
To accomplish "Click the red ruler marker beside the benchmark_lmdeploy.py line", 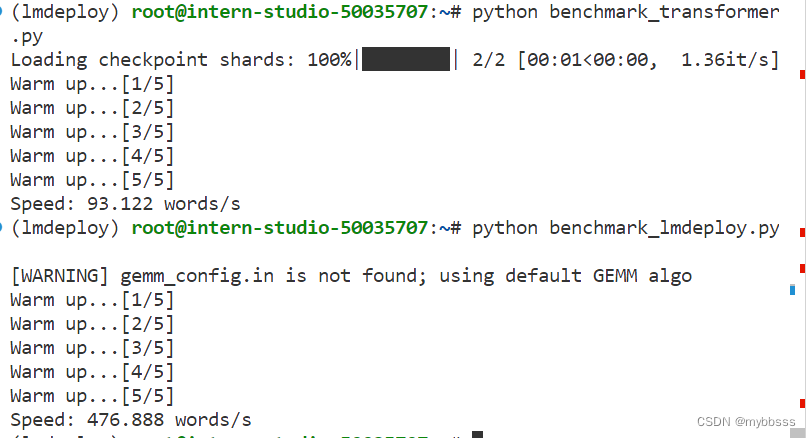I will click(x=802, y=232).
